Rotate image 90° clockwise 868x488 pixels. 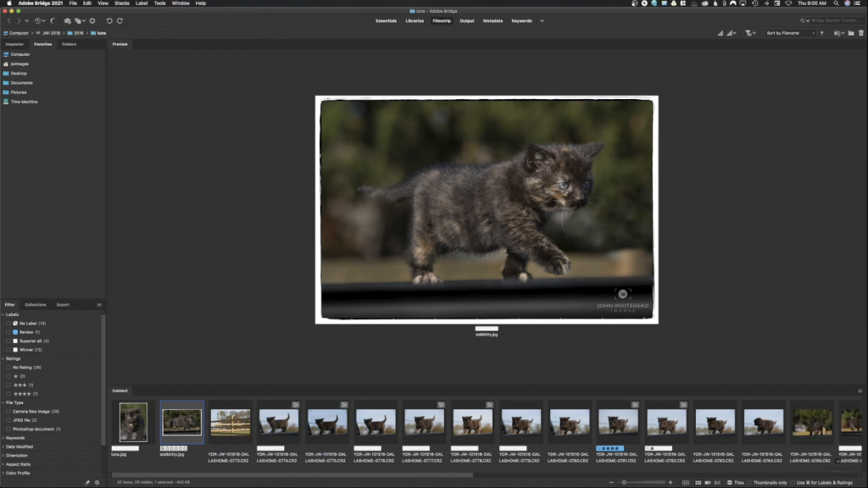[x=120, y=20]
